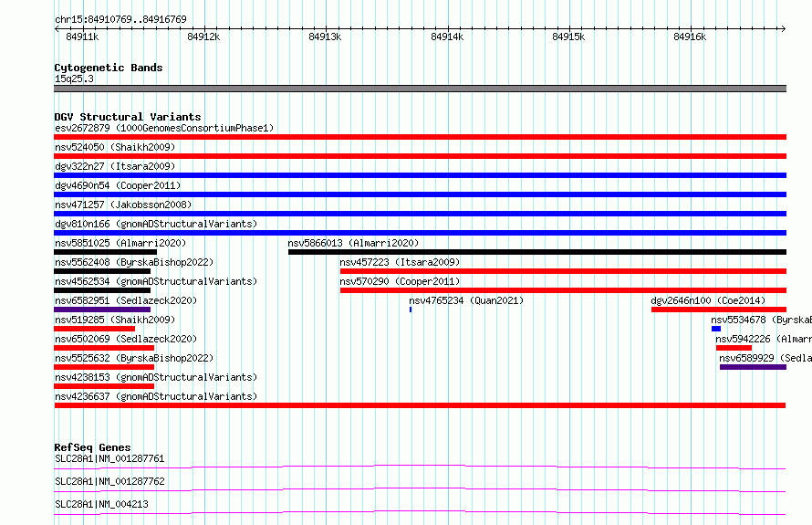Click nsv570290 (Cooper2011) label
812x525 pixels.
(400, 281)
